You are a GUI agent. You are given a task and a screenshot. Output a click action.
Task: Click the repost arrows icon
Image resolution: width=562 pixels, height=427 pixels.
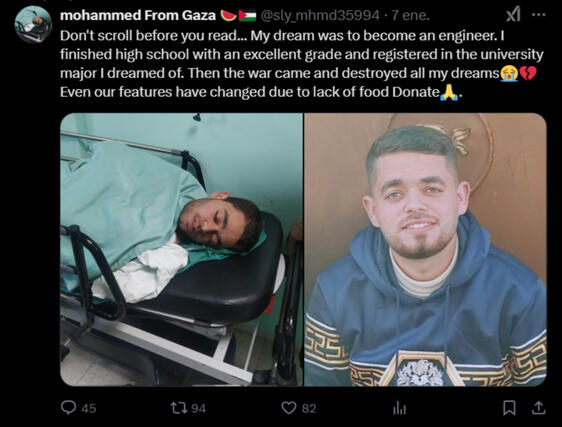tap(178, 408)
